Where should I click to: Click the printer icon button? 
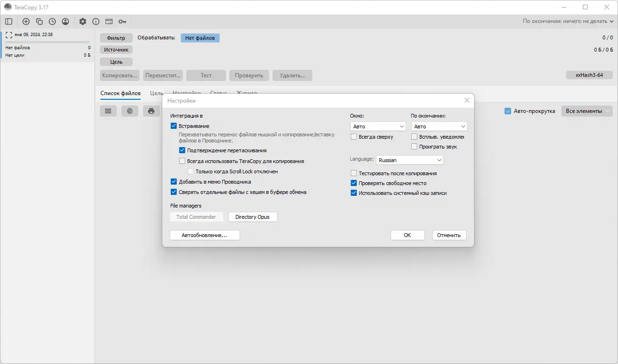(x=151, y=111)
